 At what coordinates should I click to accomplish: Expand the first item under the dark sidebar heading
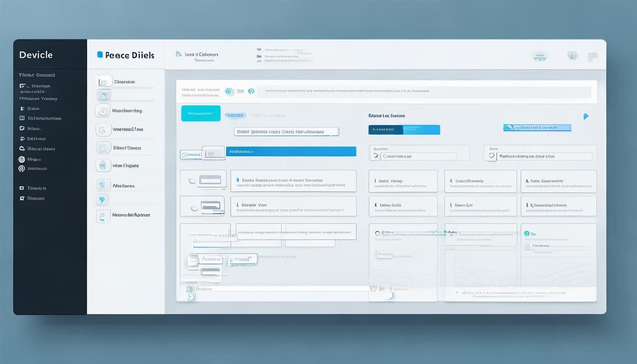36,86
